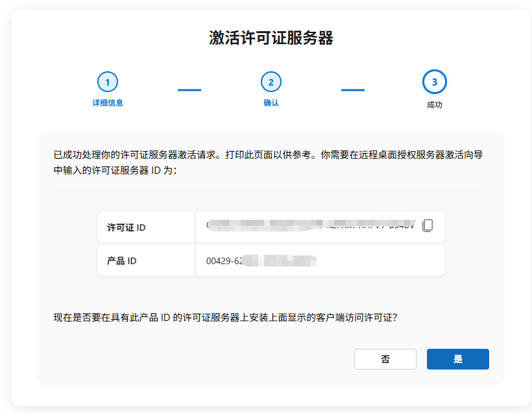Select step 2 circle 确认
This screenshot has height=413, width=532.
pos(271,82)
